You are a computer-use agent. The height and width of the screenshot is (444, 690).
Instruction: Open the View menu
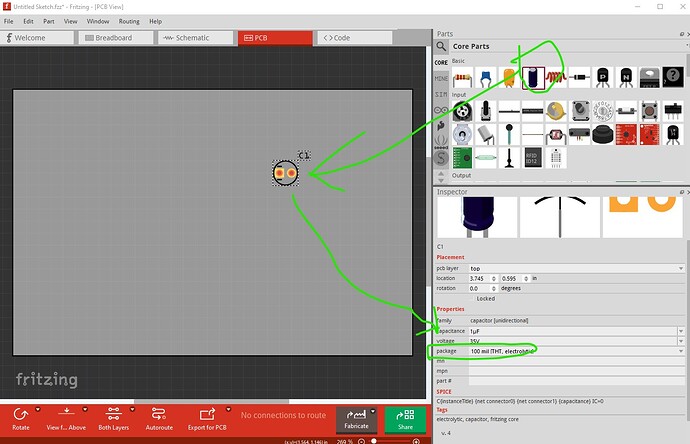70,21
